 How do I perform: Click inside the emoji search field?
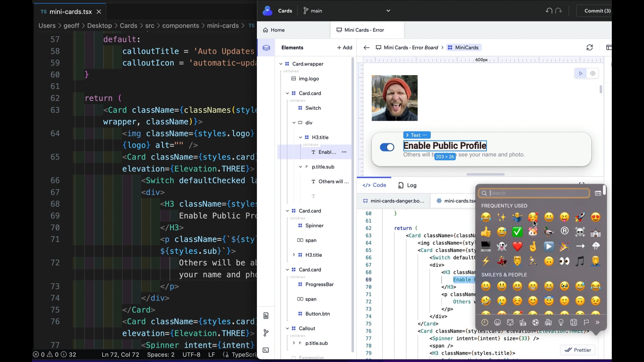pos(533,193)
